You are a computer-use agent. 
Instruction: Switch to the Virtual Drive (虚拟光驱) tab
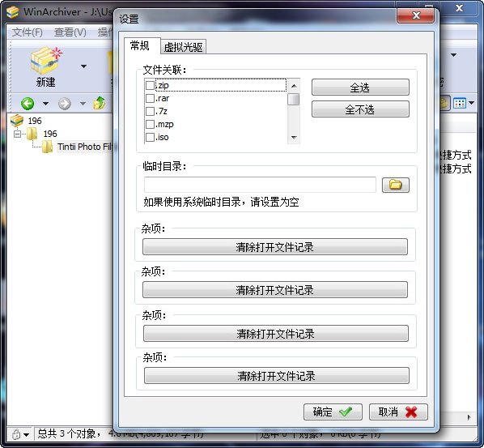tap(184, 47)
